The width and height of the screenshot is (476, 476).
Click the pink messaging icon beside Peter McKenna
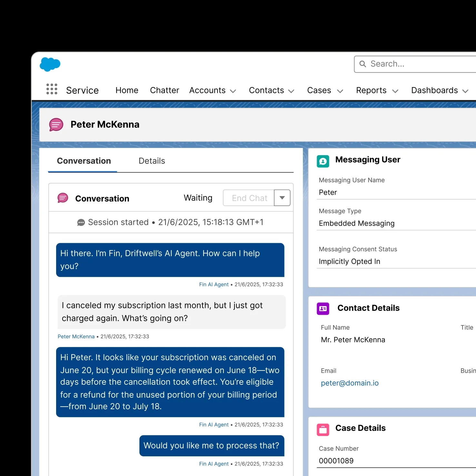click(x=56, y=124)
